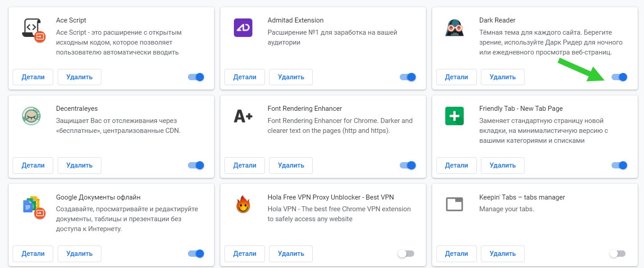Screen dimensions: 644x268
Task: Enable the Hola Free VPN toggle
Action: [406, 254]
